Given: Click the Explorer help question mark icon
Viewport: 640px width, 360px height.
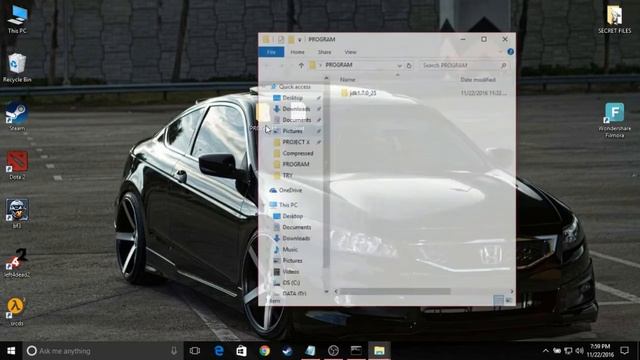Looking at the screenshot, I should 510,52.
